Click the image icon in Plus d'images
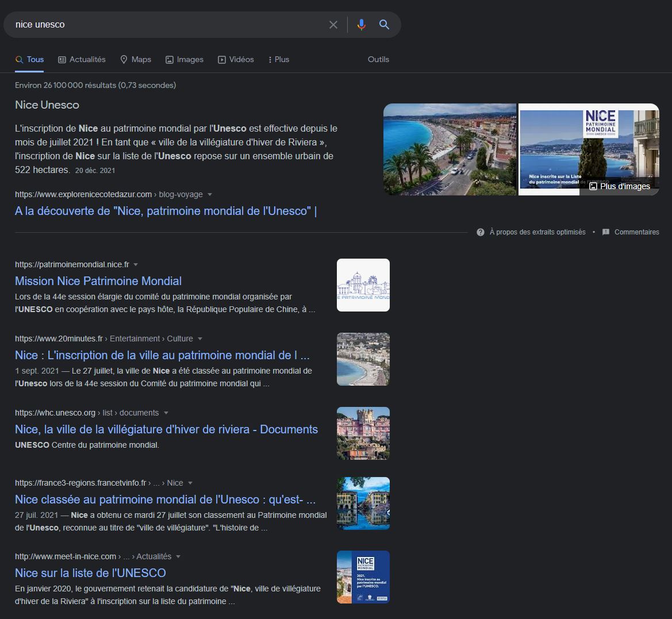This screenshot has width=672, height=619. click(x=593, y=186)
